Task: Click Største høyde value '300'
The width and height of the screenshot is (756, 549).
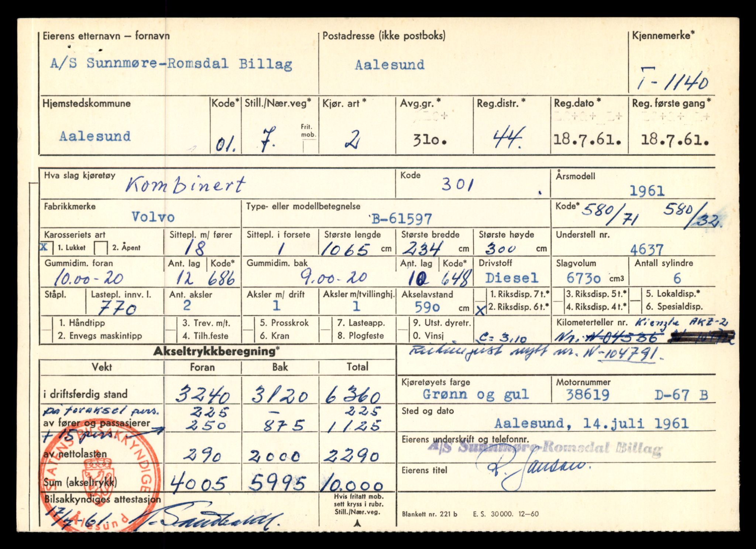Action: (x=500, y=249)
